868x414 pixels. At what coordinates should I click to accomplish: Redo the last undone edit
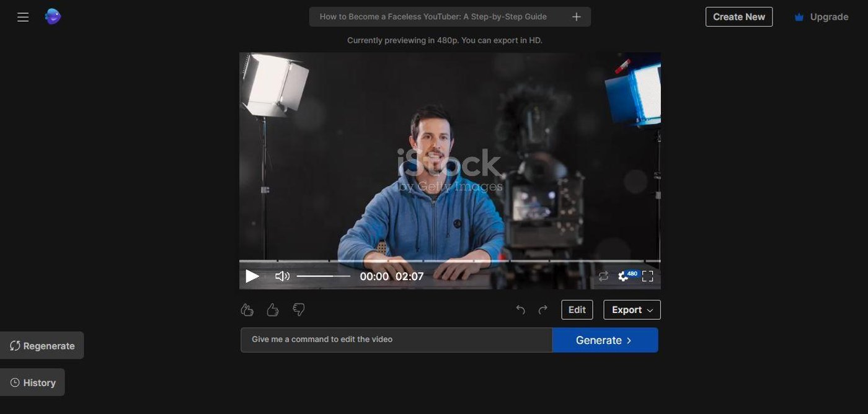click(542, 309)
